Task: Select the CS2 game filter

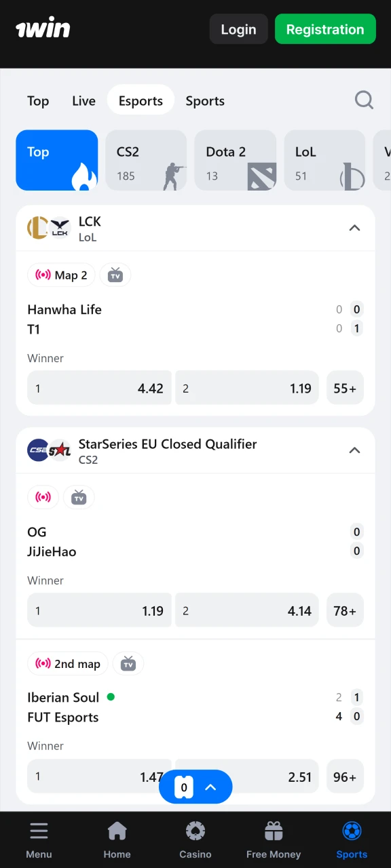Action: (146, 160)
